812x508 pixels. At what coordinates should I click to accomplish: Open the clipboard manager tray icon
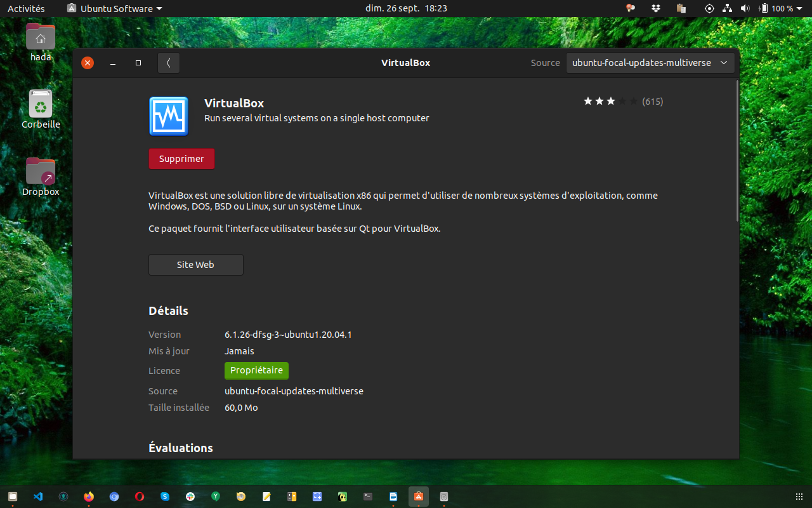click(x=681, y=8)
